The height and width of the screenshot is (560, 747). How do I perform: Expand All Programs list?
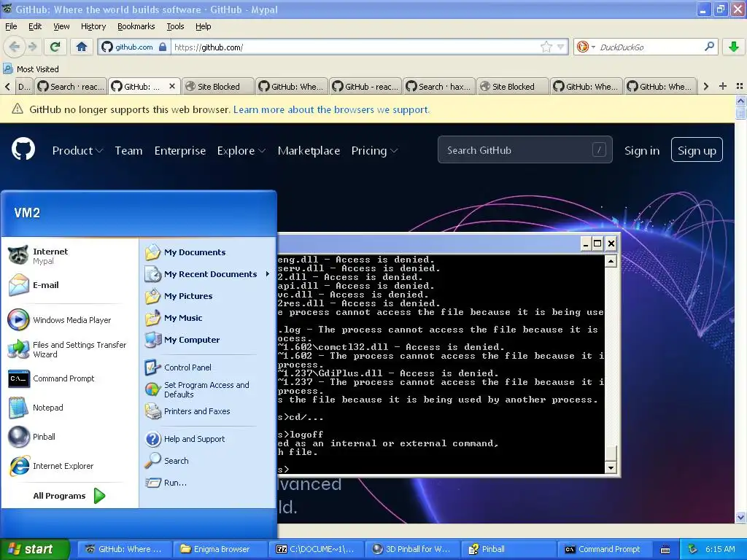(x=69, y=496)
